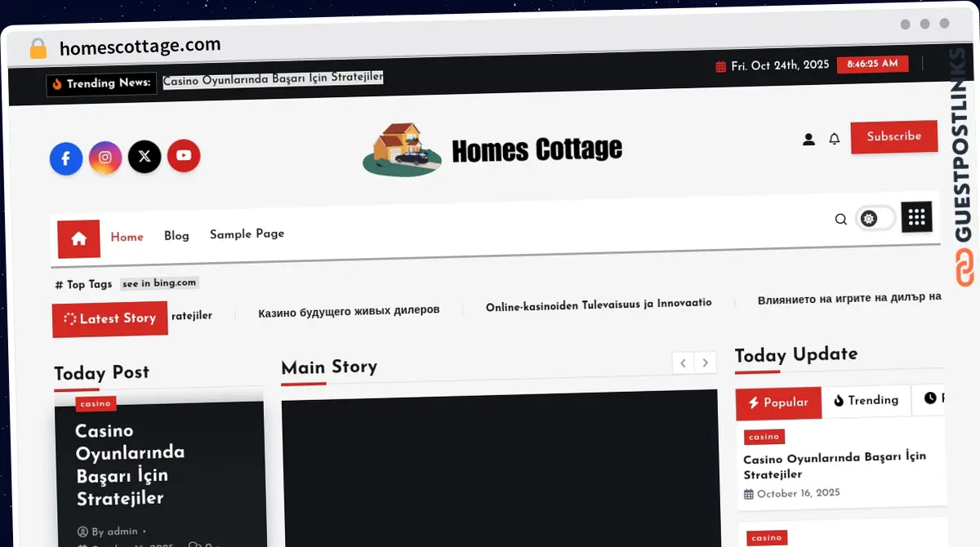
Task: Click the Today Update heading
Action: coord(796,355)
